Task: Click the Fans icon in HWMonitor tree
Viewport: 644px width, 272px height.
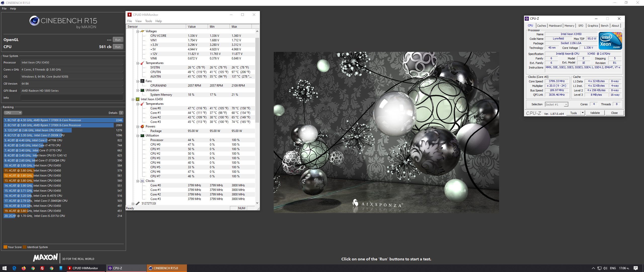Action: pyautogui.click(x=142, y=81)
